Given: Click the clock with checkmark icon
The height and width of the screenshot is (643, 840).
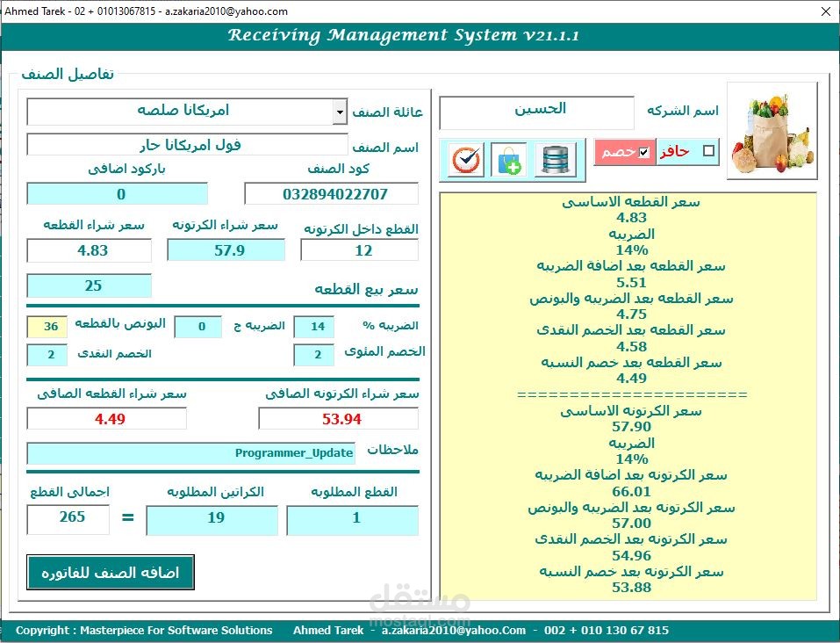Looking at the screenshot, I should tap(465, 159).
